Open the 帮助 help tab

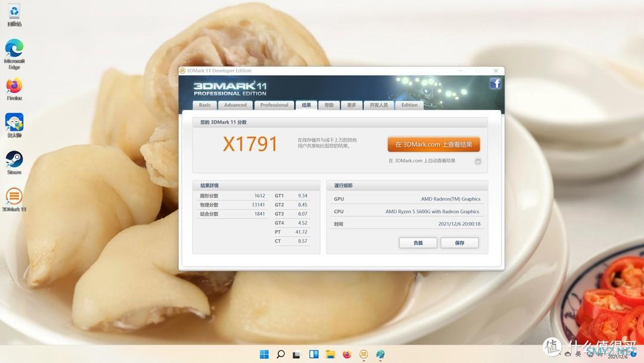point(329,105)
